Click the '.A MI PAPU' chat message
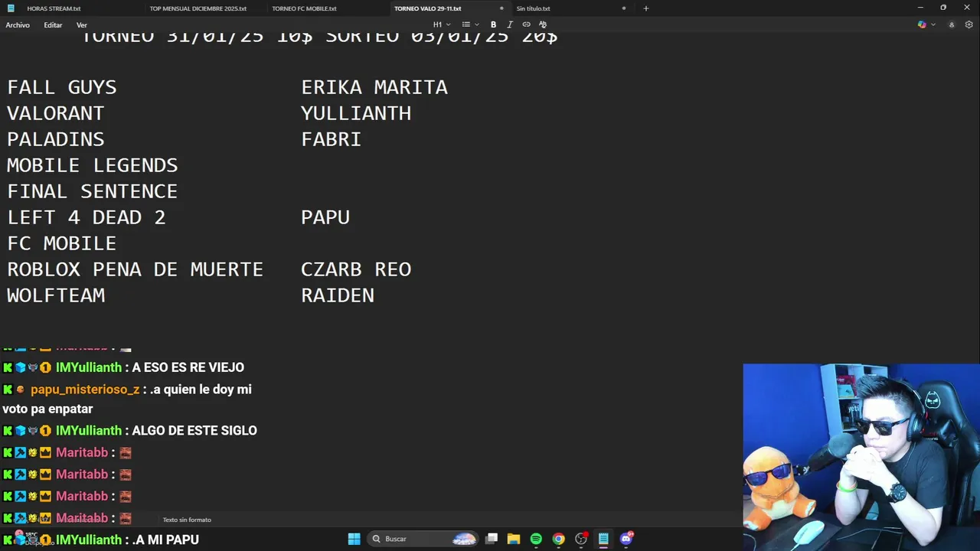Image resolution: width=980 pixels, height=551 pixels. pos(165,540)
